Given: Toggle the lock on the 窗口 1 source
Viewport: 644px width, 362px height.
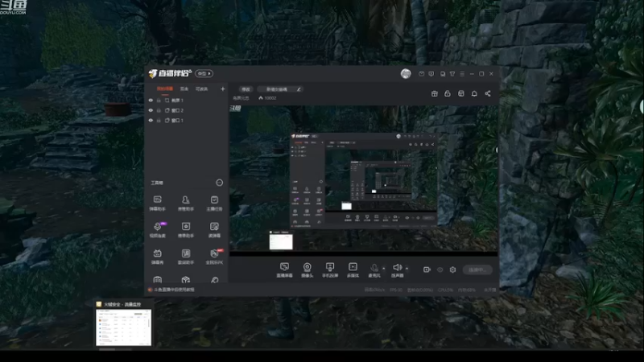Looking at the screenshot, I should tap(159, 120).
